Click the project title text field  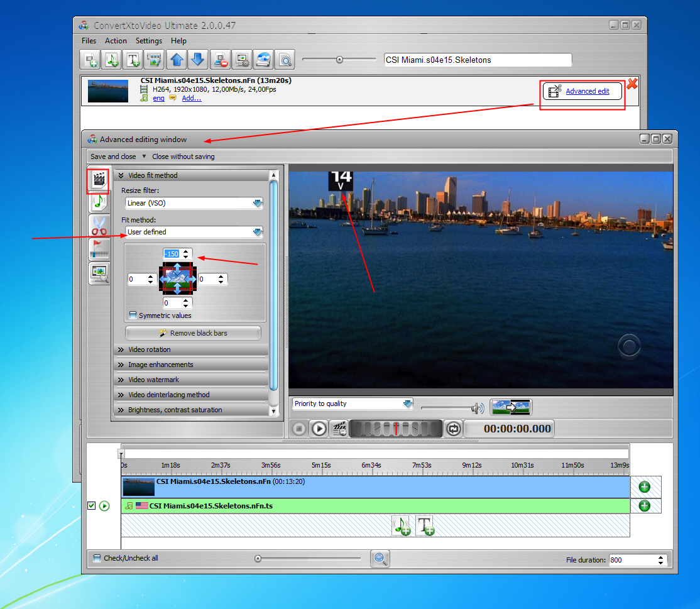tap(478, 60)
